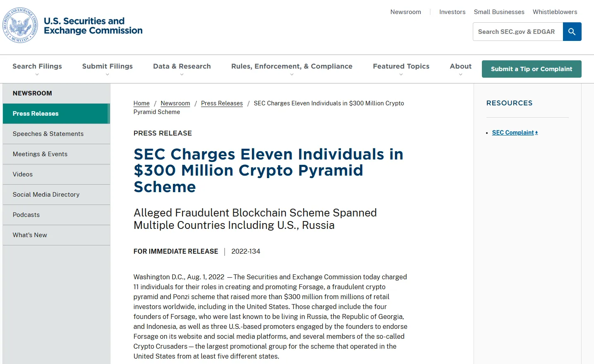Open the Data & Research dropdown
Image resolution: width=594 pixels, height=364 pixels.
[182, 69]
